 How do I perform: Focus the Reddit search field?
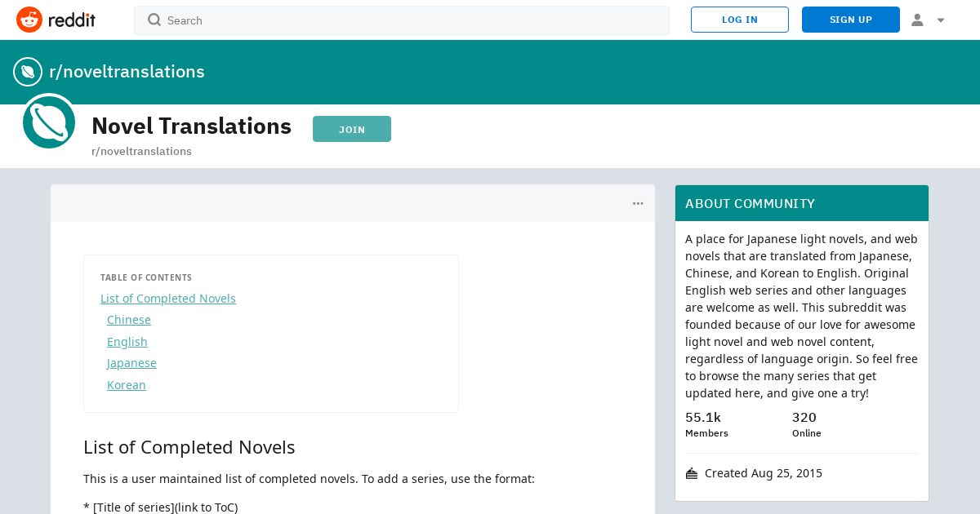tap(402, 20)
